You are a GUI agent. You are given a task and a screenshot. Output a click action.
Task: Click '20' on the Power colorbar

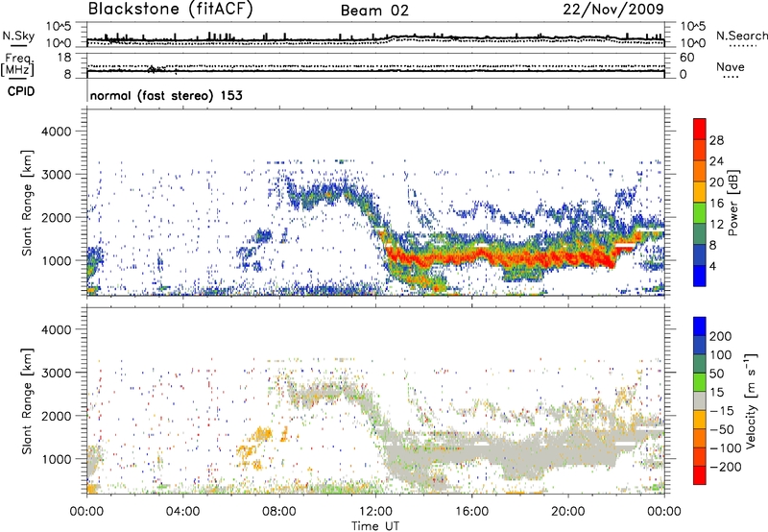(716, 182)
